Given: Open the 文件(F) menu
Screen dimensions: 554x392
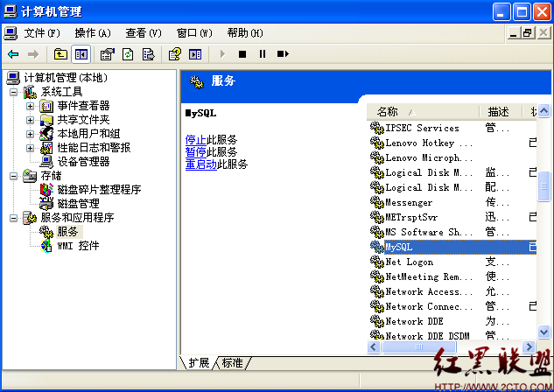Looking at the screenshot, I should coord(42,33).
